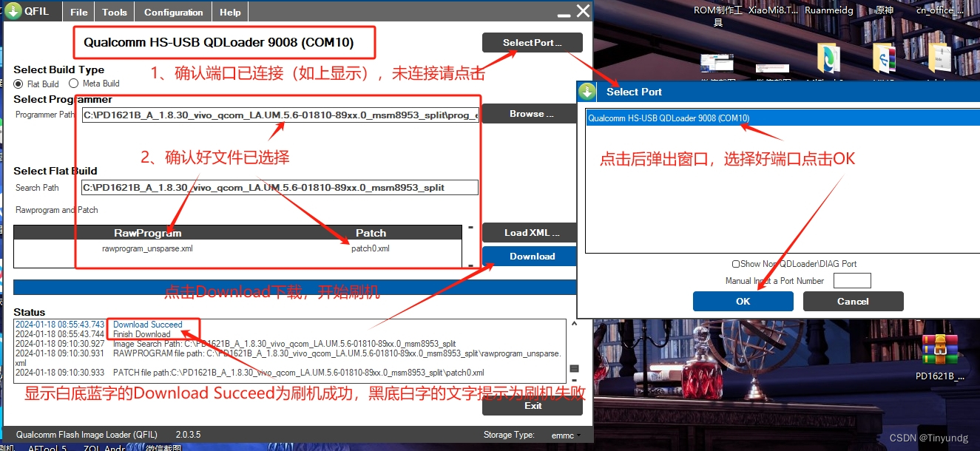This screenshot has height=451, width=980.
Task: Open the File menu
Action: (79, 12)
